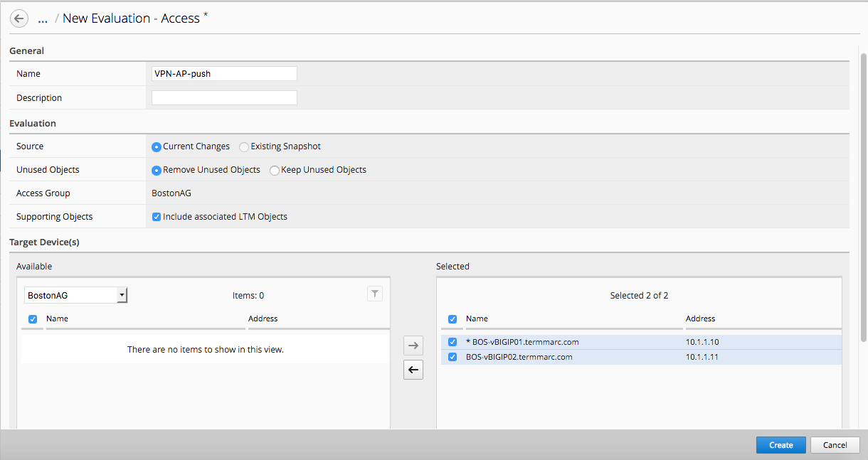
Task: Click the Create button
Action: pos(780,445)
